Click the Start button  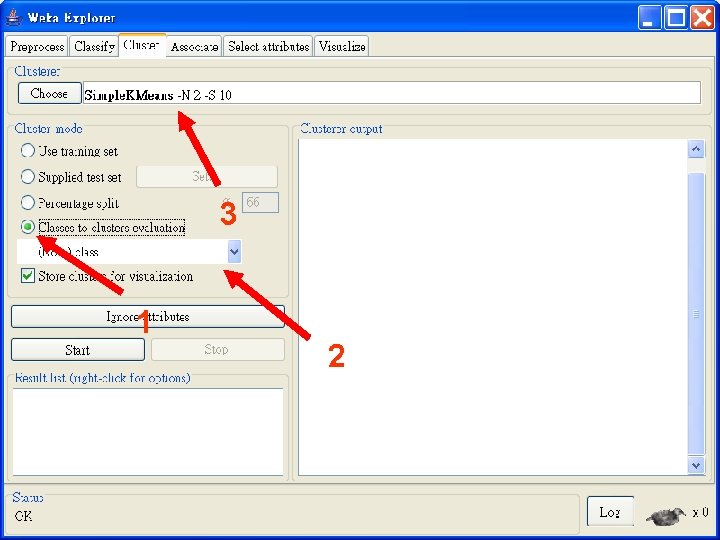click(x=78, y=350)
